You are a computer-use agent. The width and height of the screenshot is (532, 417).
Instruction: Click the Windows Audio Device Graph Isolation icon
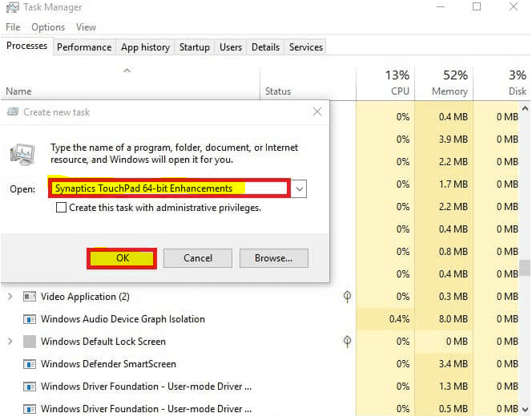(30, 319)
